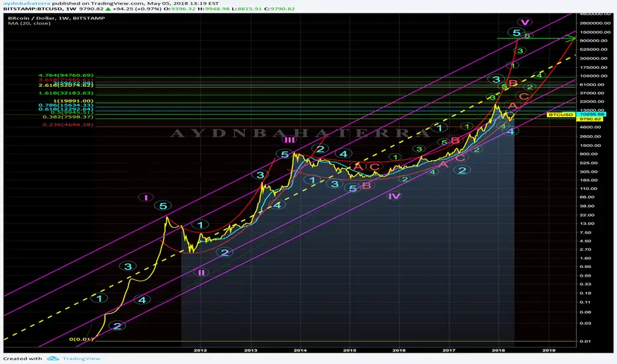This screenshot has width=617, height=364.
Task: Click the TradingView cloud logo icon
Action: pyautogui.click(x=53, y=359)
